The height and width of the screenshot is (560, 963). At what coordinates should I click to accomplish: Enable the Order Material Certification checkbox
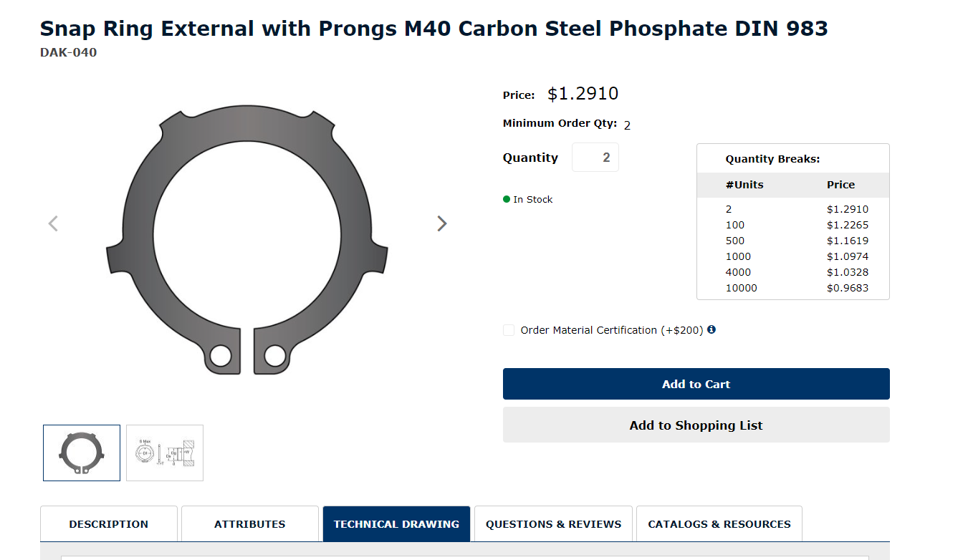[x=509, y=330]
